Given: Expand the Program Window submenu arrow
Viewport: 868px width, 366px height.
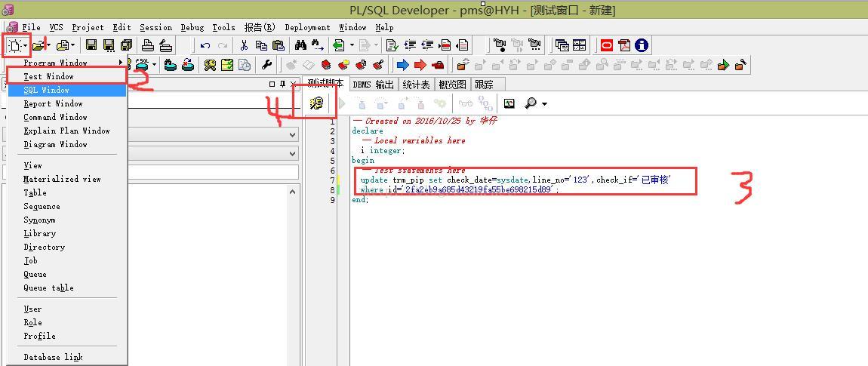Looking at the screenshot, I should (x=122, y=63).
